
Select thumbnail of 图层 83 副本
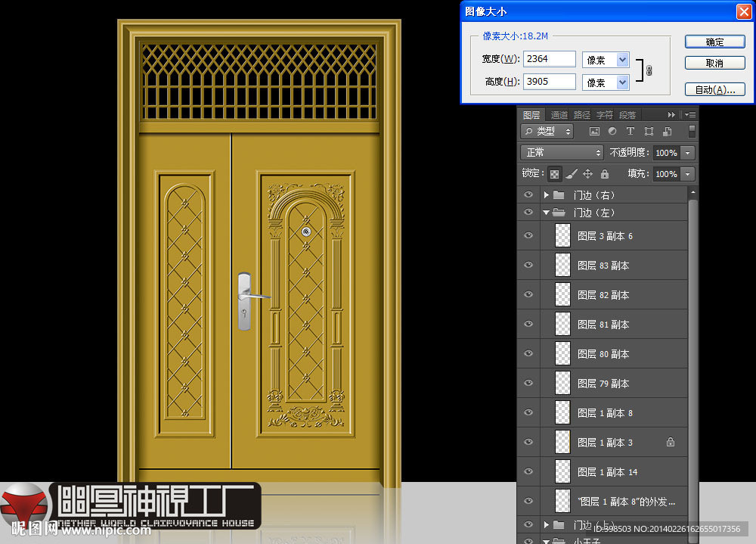562,265
